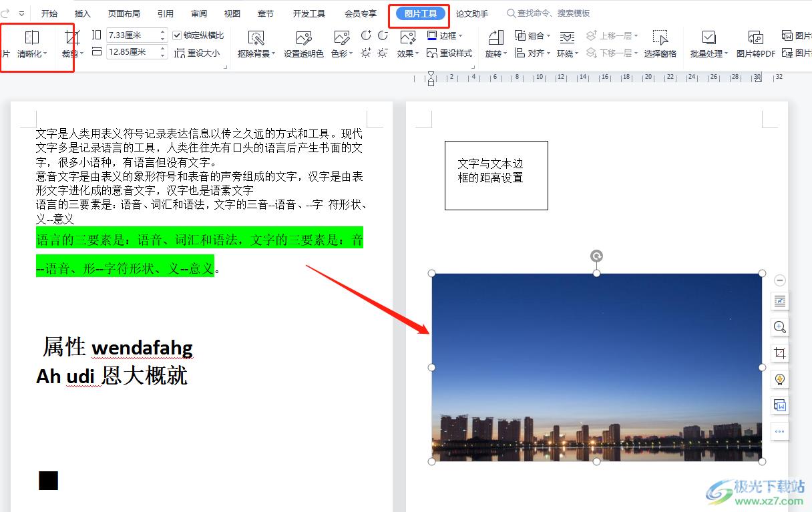Click the lightbulb floating icon beside image
The image size is (812, 512).
(x=779, y=379)
